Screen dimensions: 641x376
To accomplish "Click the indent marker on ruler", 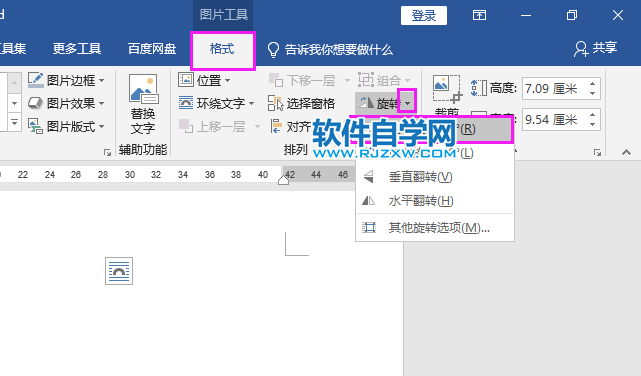I will click(x=283, y=180).
